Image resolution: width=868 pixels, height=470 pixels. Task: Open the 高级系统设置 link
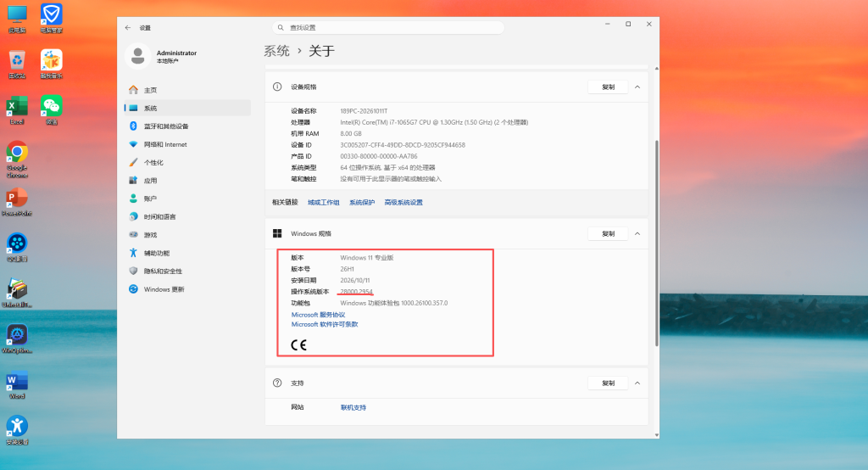(x=403, y=202)
